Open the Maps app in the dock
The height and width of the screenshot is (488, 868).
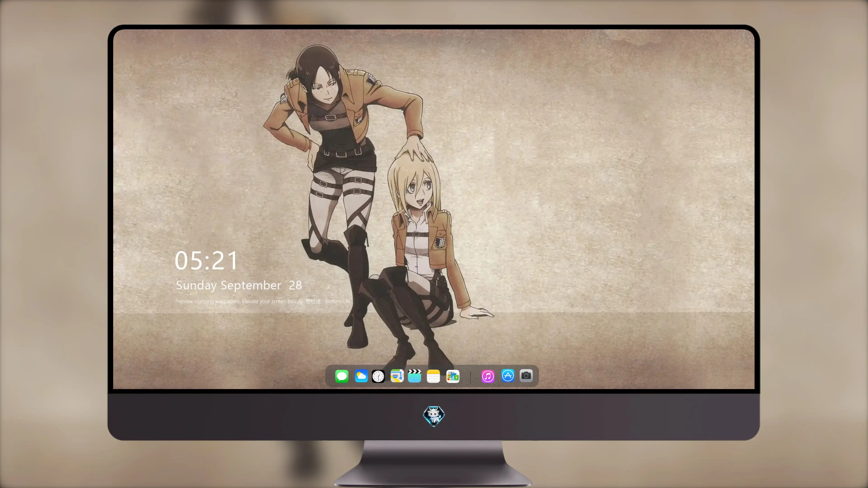(397, 376)
